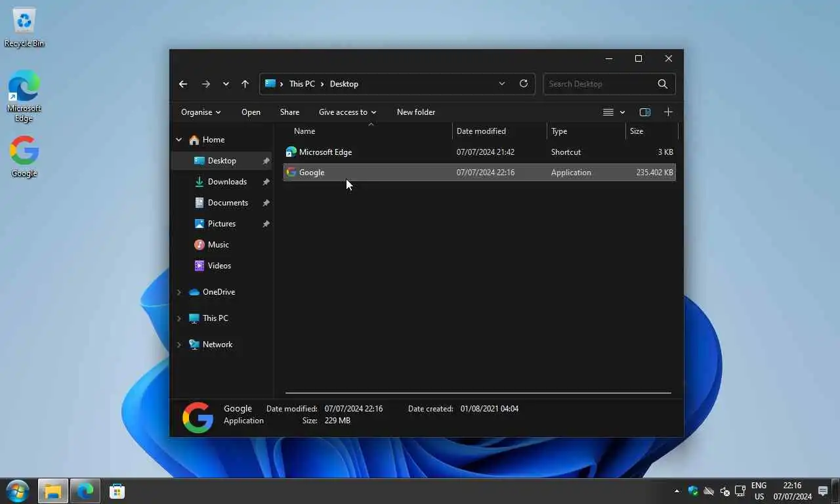Expand the Network tree node

(x=178, y=345)
